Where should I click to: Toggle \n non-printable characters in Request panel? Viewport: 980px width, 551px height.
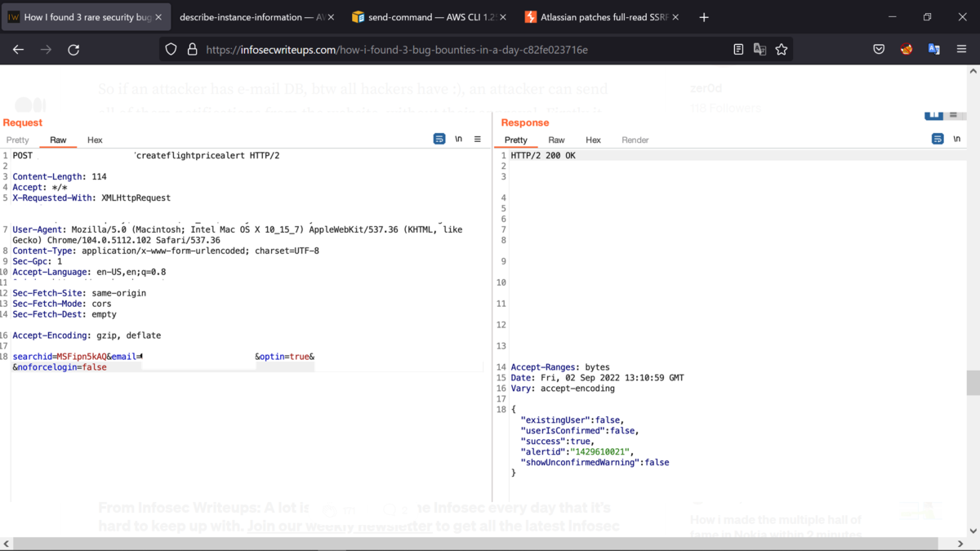(x=459, y=139)
